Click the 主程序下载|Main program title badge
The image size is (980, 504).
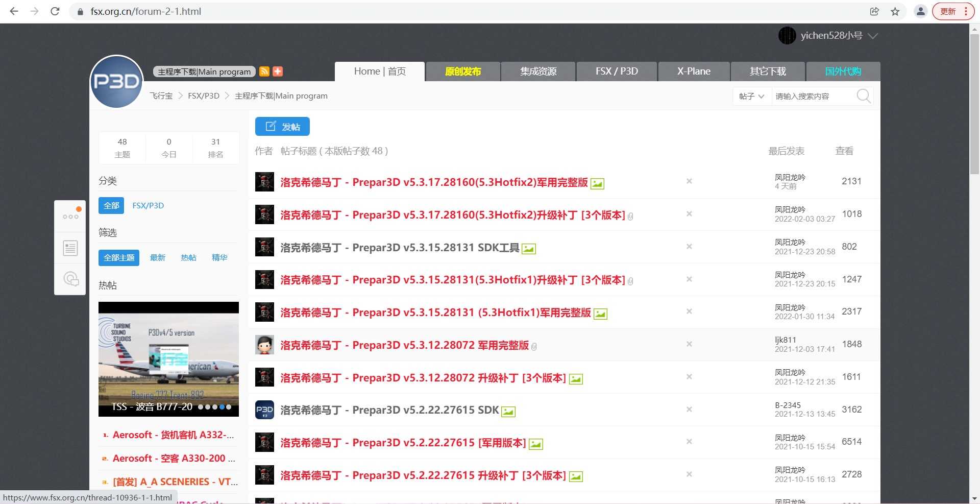tap(204, 71)
